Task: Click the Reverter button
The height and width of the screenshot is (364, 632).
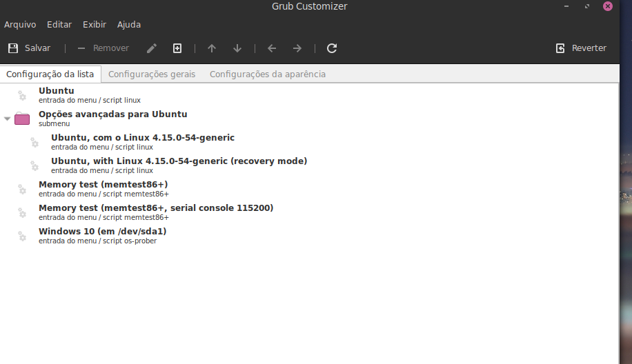Action: click(x=581, y=48)
